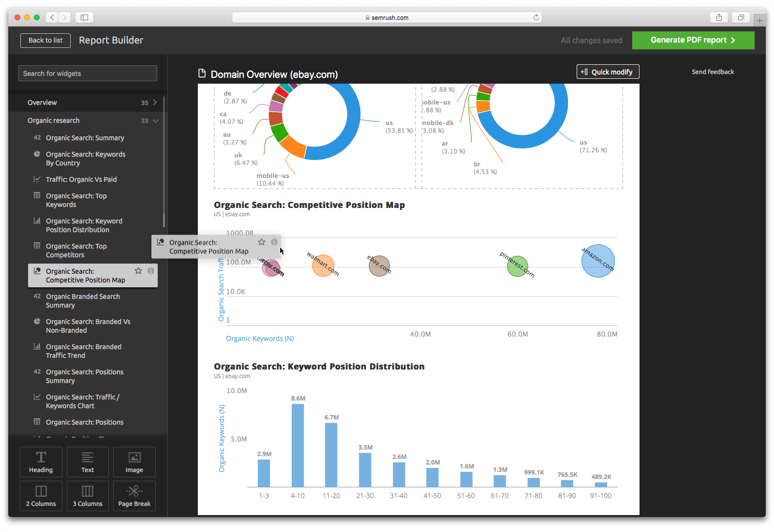
Task: Add a 2 Columns layout
Action: coord(41,496)
